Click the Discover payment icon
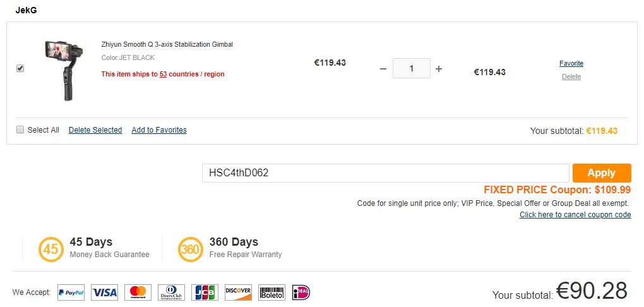The width and height of the screenshot is (644, 307). [x=238, y=292]
